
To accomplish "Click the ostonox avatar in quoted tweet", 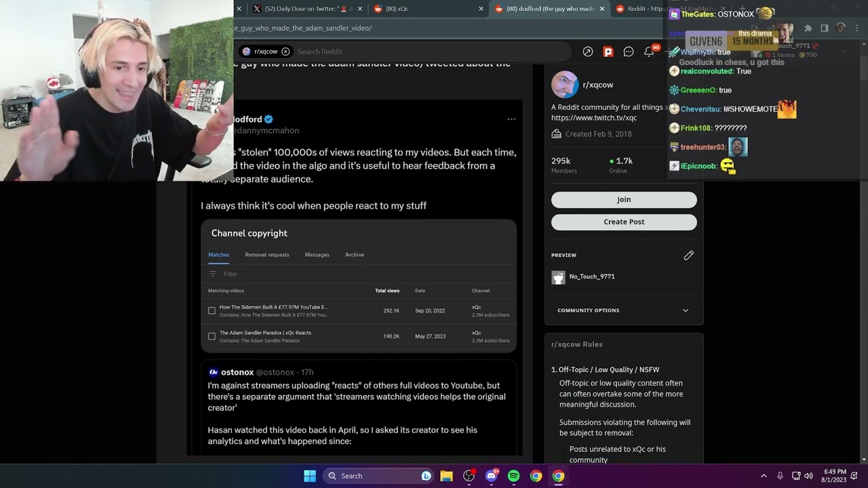I will (214, 372).
